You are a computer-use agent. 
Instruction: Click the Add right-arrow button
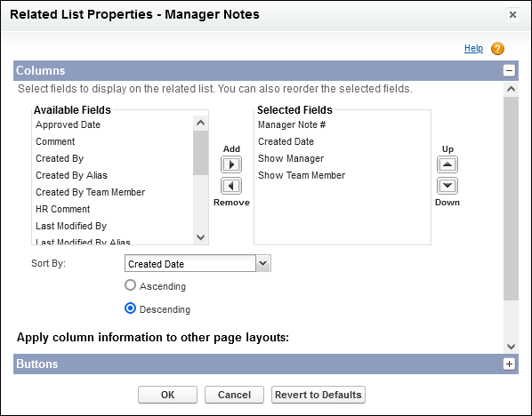pos(231,164)
